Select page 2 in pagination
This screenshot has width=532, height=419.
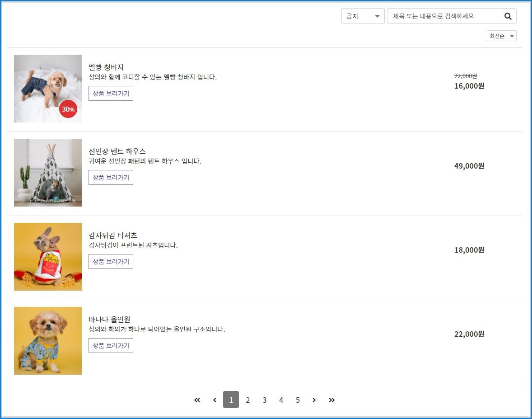(247, 400)
